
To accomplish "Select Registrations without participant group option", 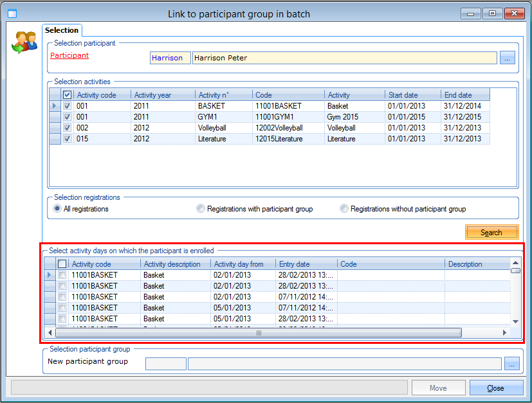I will point(344,209).
